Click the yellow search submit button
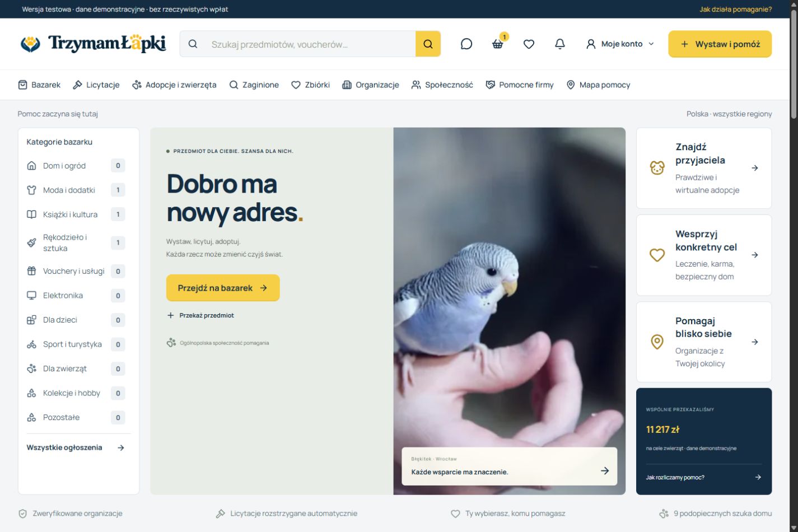The height and width of the screenshot is (532, 798). point(428,44)
